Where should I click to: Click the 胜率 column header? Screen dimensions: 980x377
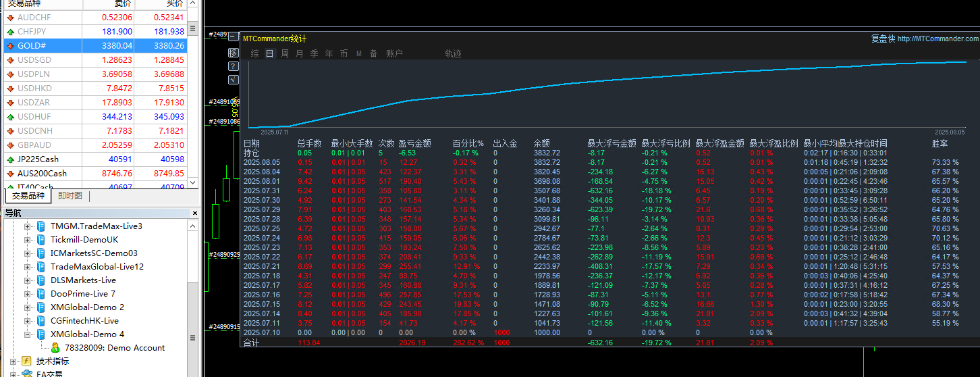(940, 143)
